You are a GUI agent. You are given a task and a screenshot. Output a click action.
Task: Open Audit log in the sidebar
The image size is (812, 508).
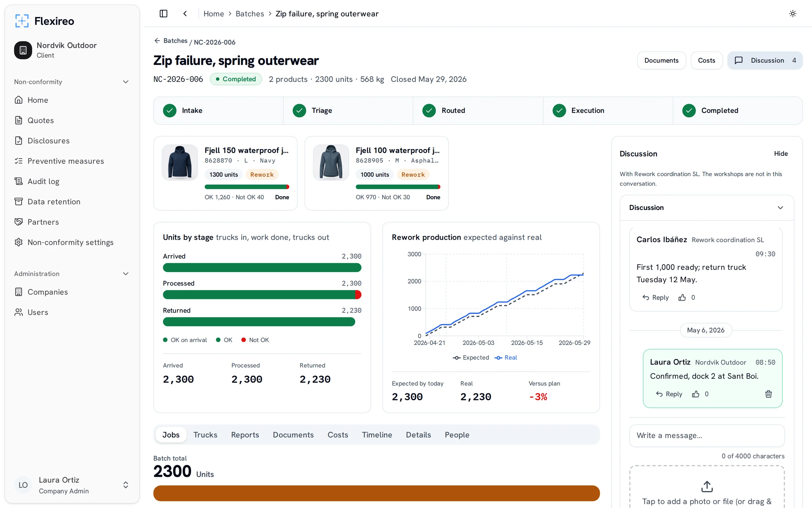point(72,181)
